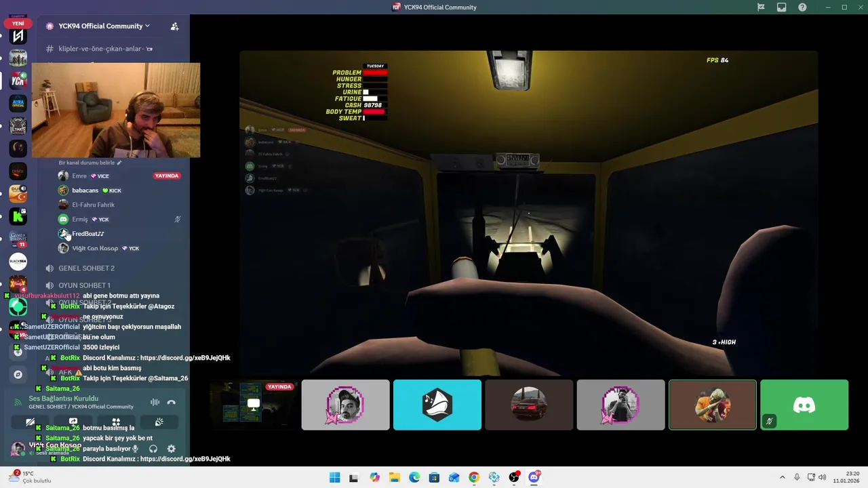
Task: Click the add a server plus icon
Action: click(18, 352)
